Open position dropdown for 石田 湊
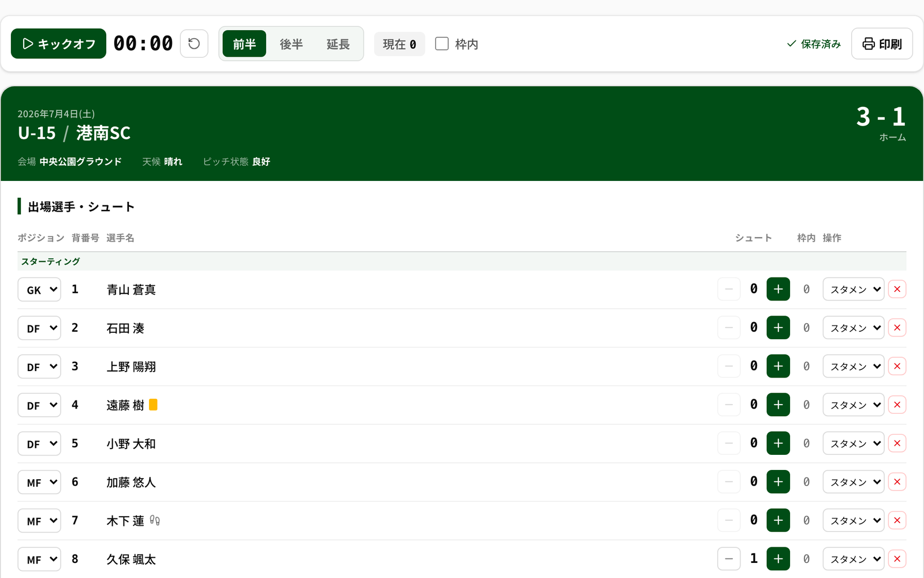The height and width of the screenshot is (578, 924). point(39,328)
